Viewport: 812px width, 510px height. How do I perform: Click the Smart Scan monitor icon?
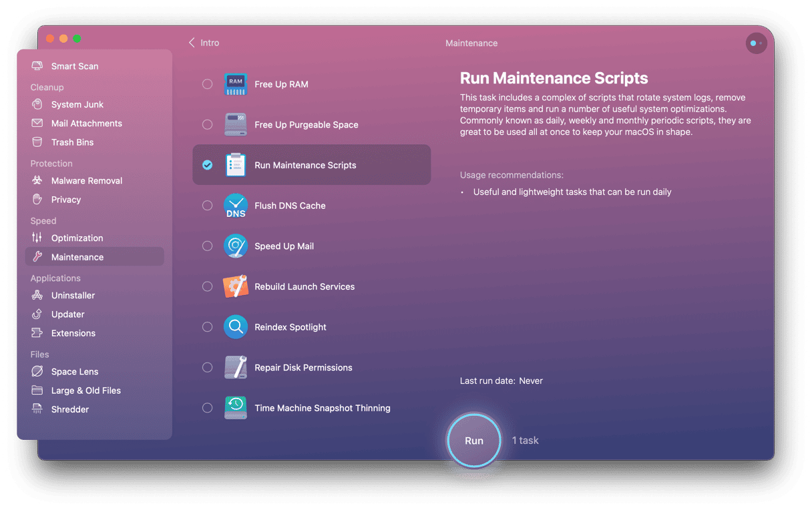pyautogui.click(x=37, y=66)
